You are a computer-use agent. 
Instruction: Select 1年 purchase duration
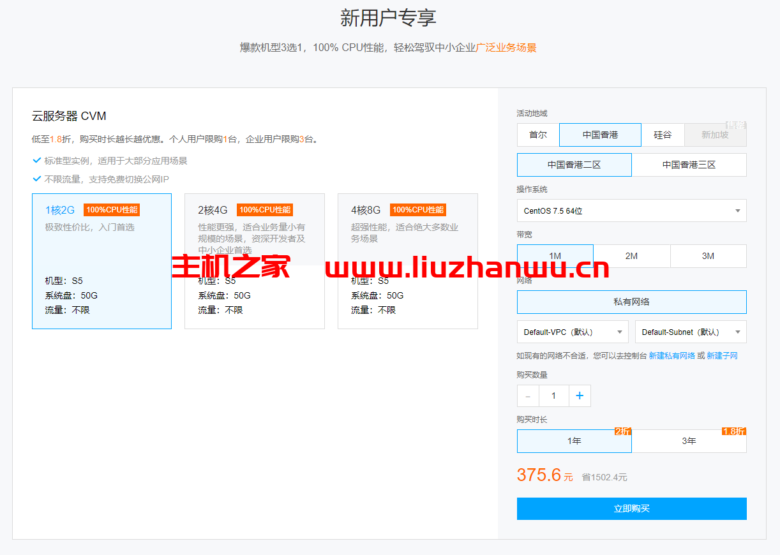[575, 441]
